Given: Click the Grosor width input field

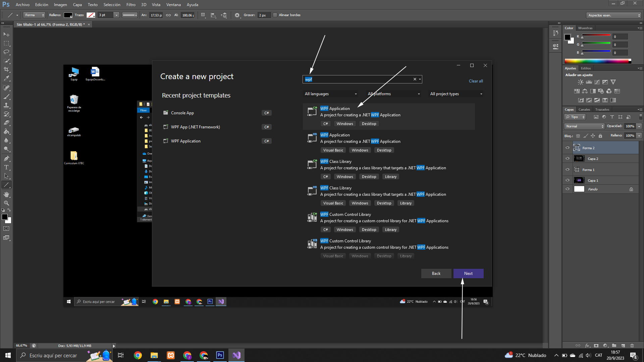Looking at the screenshot, I should tap(264, 15).
